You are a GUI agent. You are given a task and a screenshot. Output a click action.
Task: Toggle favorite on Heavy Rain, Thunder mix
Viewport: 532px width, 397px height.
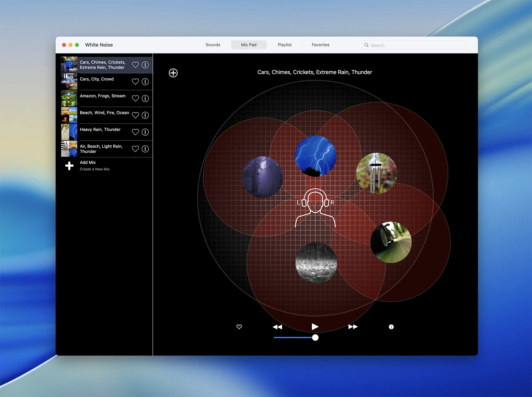[x=135, y=132]
